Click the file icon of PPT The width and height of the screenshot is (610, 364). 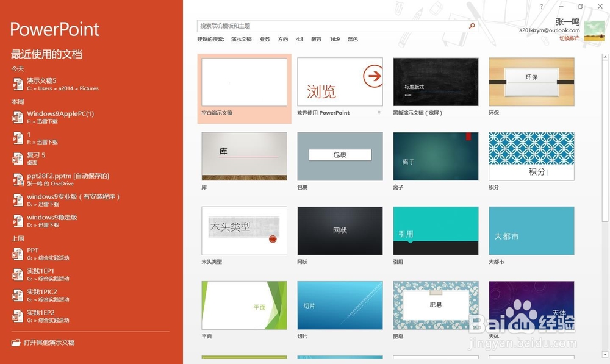point(18,254)
